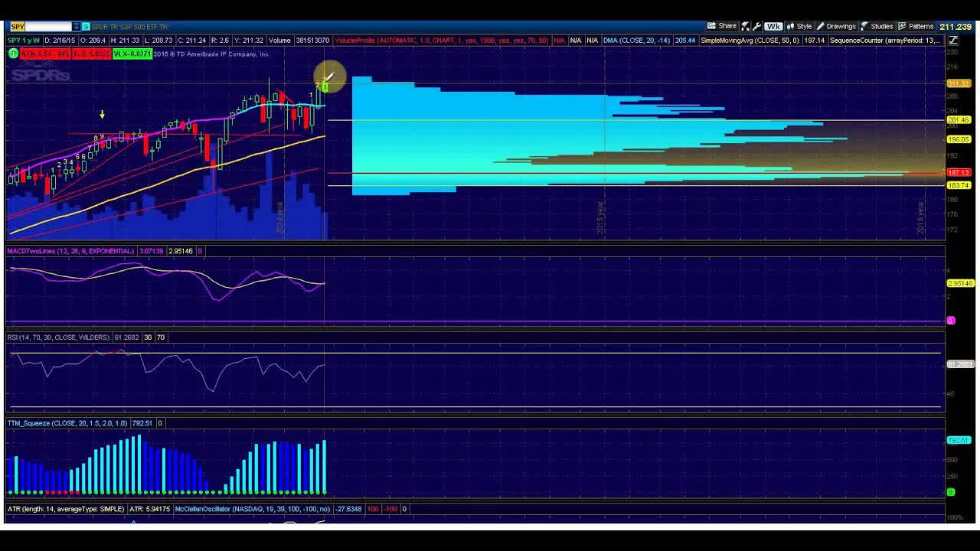Viewport: 980px width, 551px height.
Task: Click the 211.239 last price display
Action: 955,27
